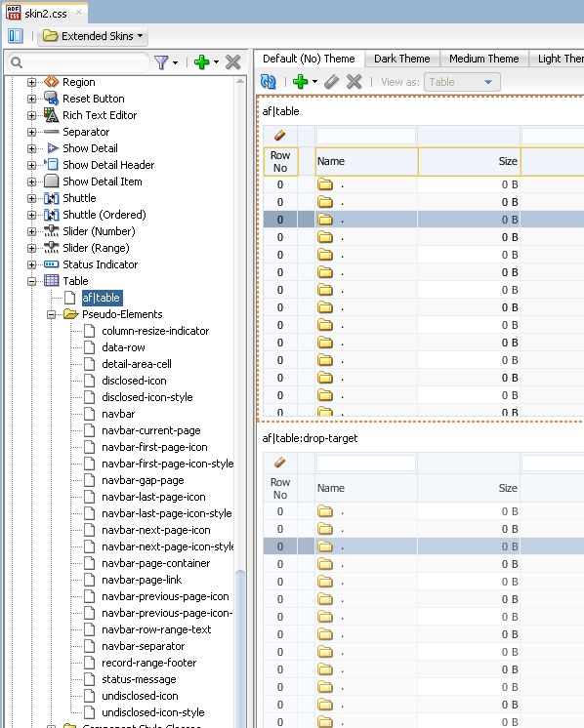Viewport: 584px width, 728px height.
Task: Click eraser icon in af|table preview header
Action: coord(279,136)
